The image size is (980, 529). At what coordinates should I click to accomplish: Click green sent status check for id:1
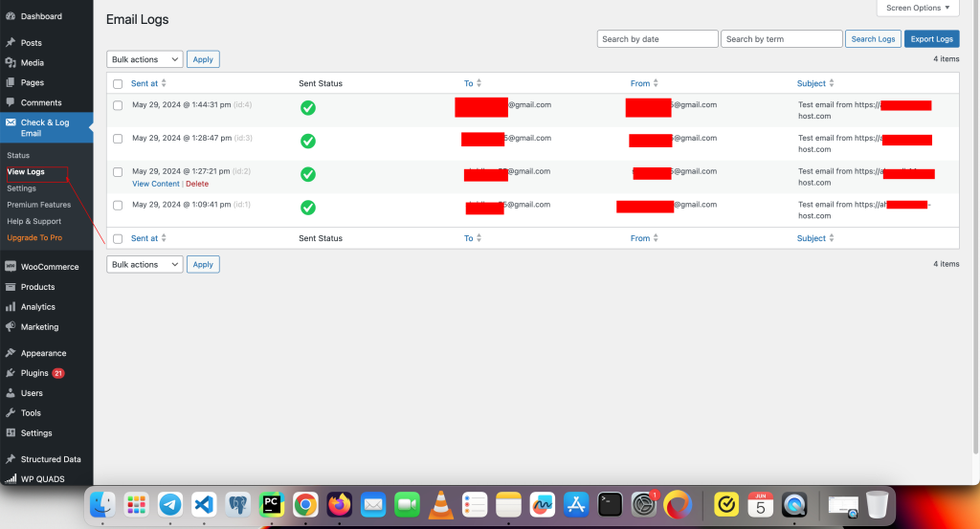(308, 208)
